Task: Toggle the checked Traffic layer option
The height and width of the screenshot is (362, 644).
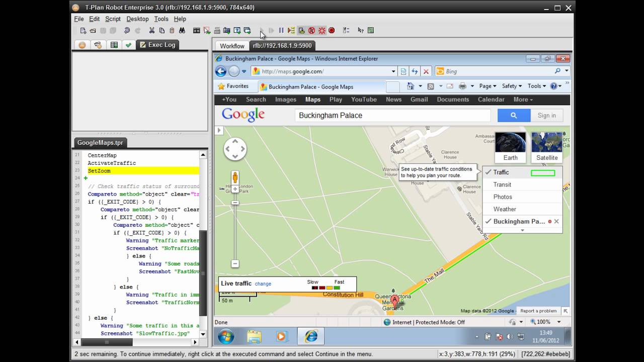Action: pyautogui.click(x=522, y=172)
